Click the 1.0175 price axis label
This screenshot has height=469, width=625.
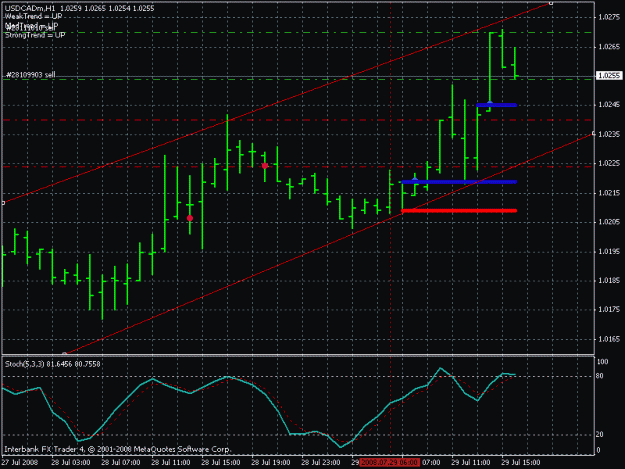609,309
